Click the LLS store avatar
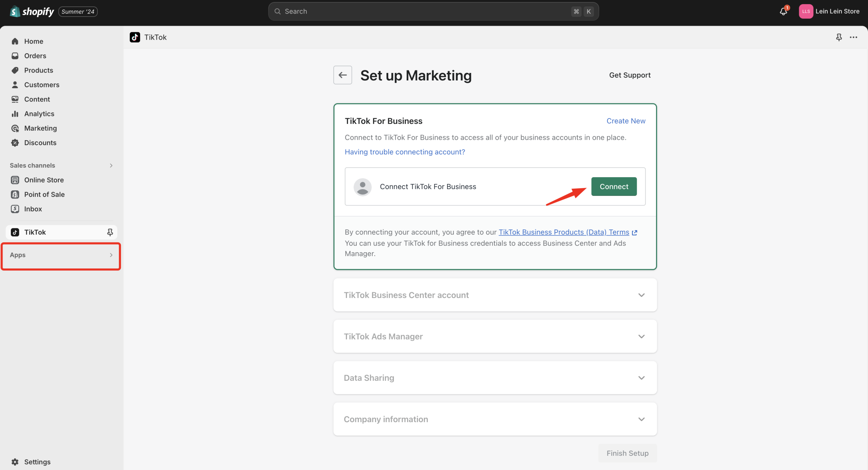 coord(806,12)
